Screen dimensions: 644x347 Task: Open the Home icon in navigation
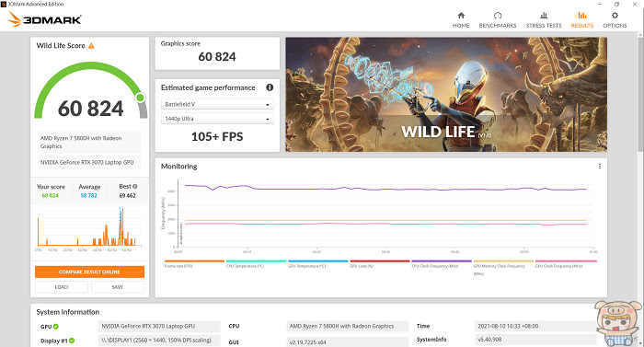[x=461, y=16]
